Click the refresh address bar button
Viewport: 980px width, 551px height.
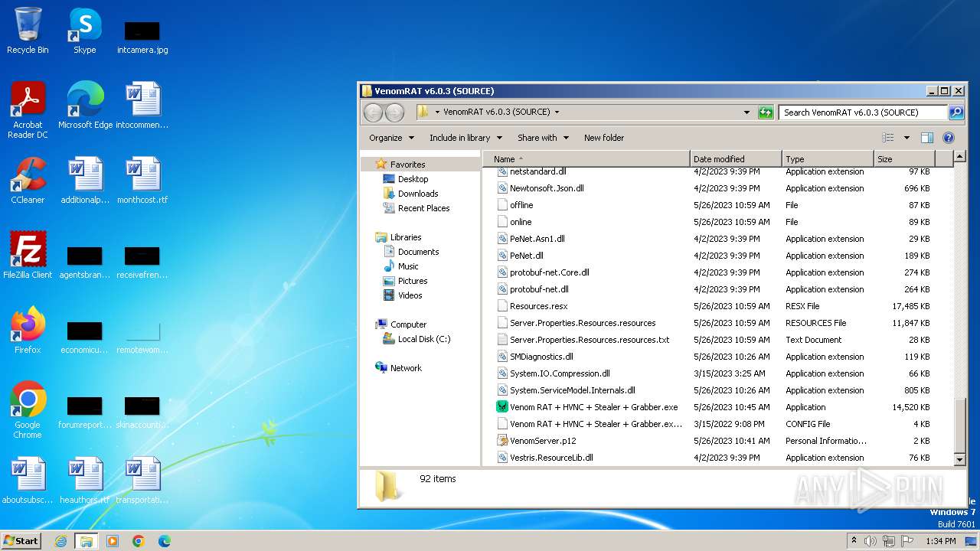pyautogui.click(x=766, y=112)
